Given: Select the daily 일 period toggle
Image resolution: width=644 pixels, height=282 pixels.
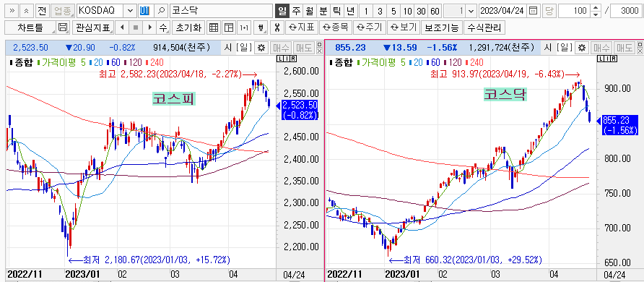Looking at the screenshot, I should pos(282,11).
